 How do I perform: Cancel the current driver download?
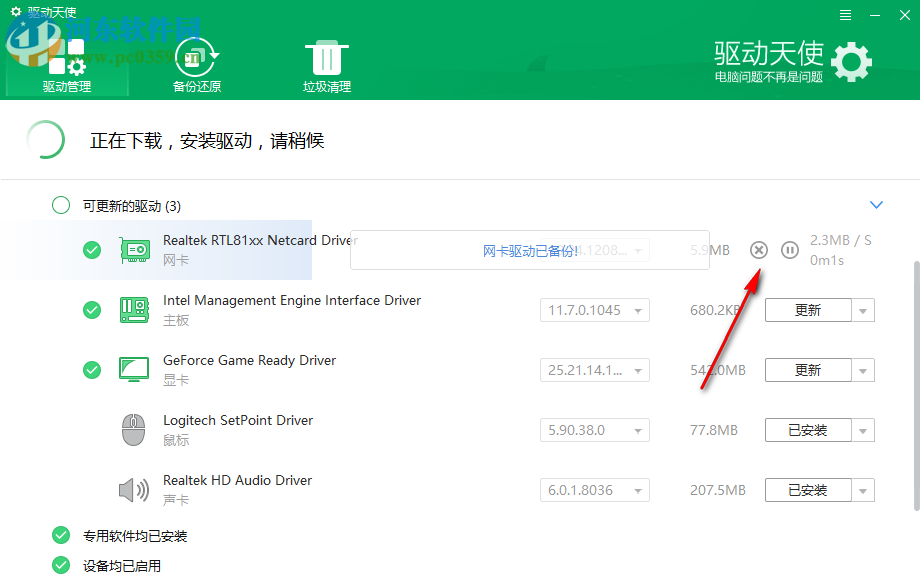pyautogui.click(x=758, y=250)
